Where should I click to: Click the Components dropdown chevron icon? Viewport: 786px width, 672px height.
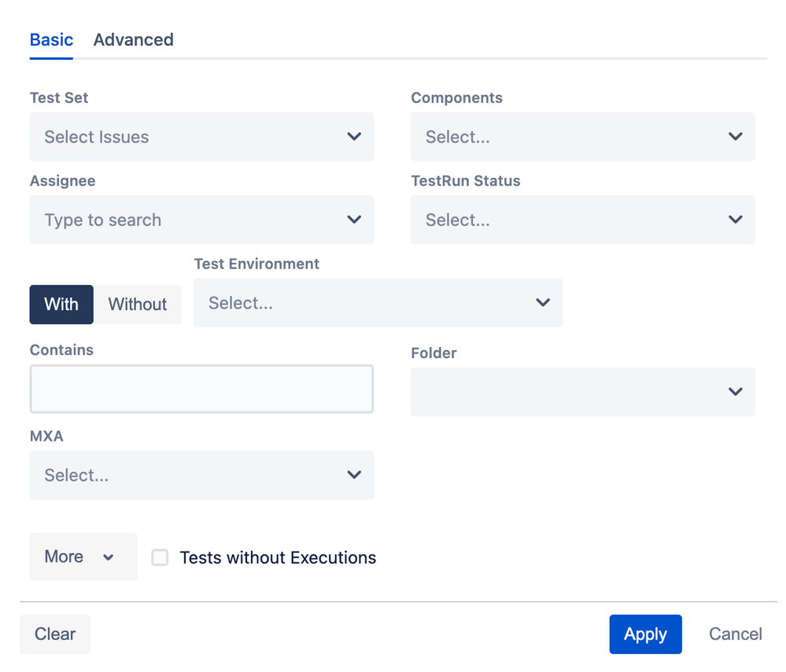point(736,137)
